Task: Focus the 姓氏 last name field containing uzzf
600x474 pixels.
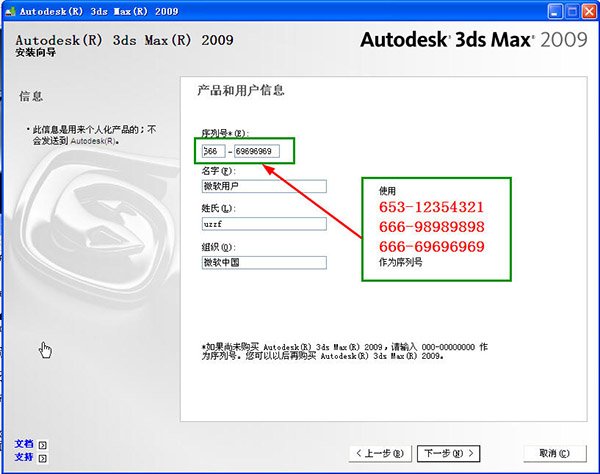Action: tap(264, 224)
